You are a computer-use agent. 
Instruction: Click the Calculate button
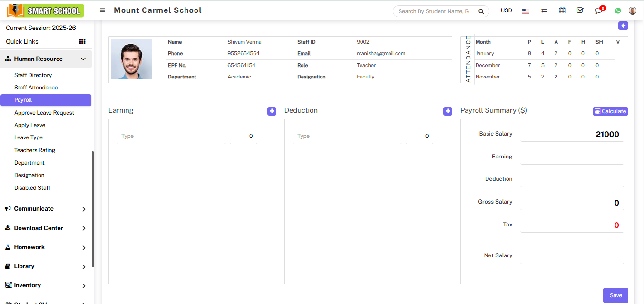(x=610, y=111)
